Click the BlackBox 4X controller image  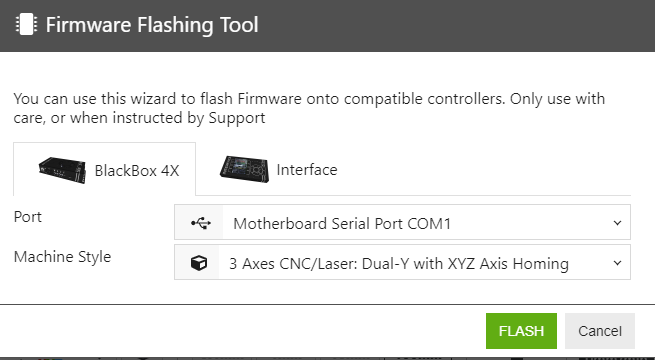point(62,170)
